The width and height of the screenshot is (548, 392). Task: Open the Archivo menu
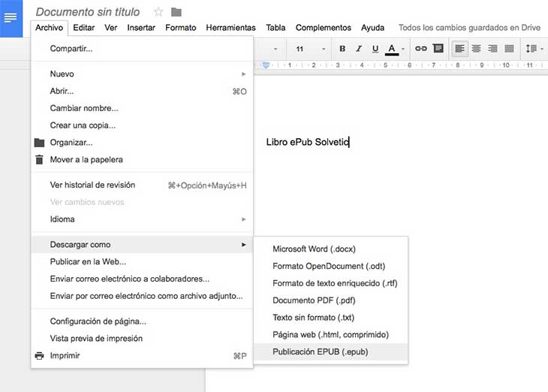coord(49,28)
